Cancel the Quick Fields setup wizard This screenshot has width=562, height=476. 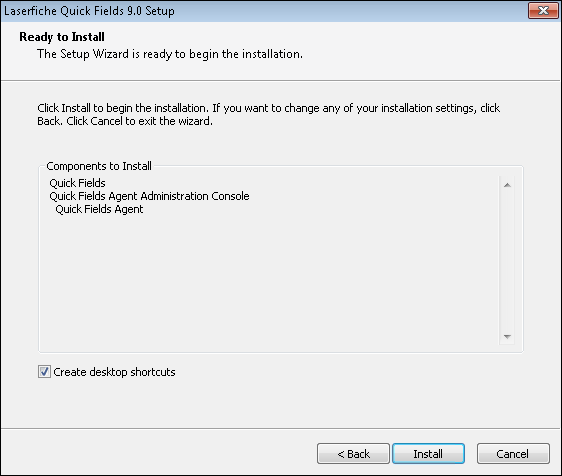click(513, 454)
